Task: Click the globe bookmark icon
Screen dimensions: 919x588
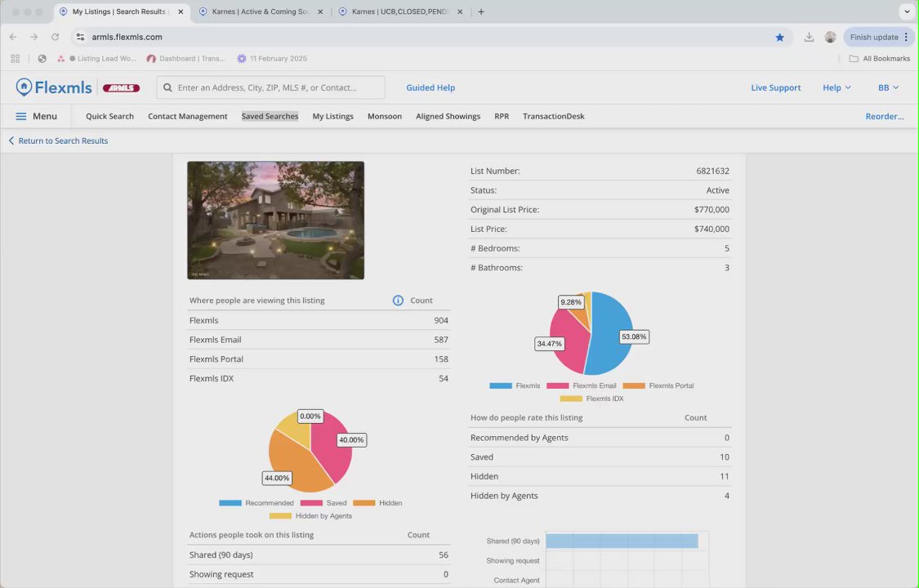Action: pos(42,59)
